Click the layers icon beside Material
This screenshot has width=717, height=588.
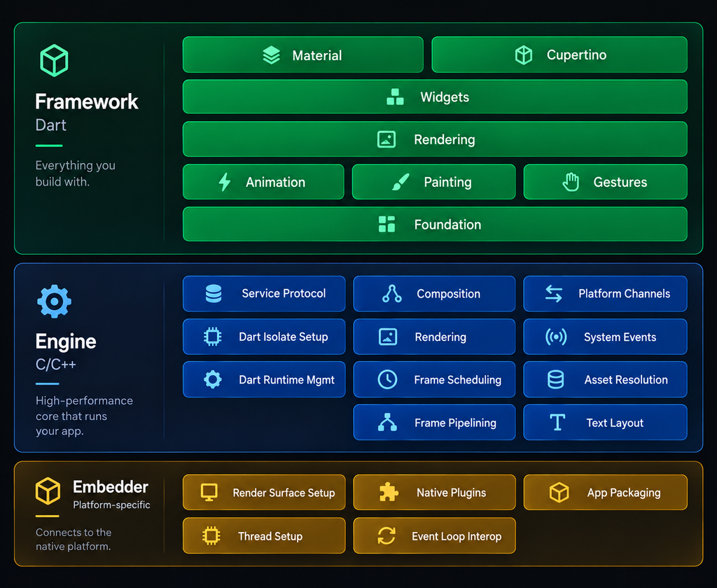(271, 55)
